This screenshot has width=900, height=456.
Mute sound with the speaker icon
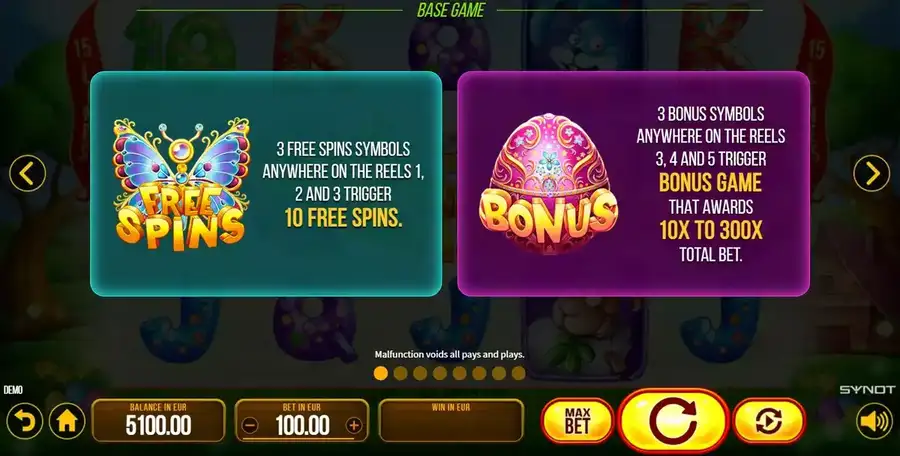coord(874,422)
